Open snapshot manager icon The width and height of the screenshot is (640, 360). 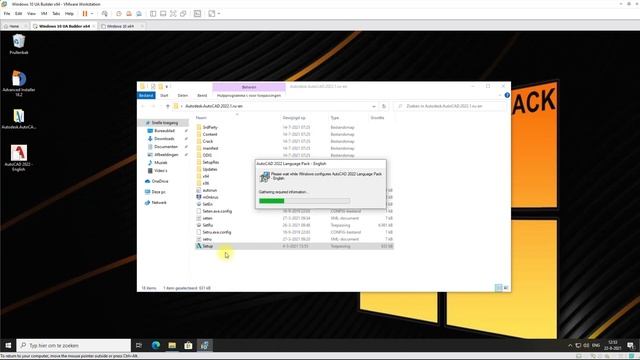click(139, 13)
